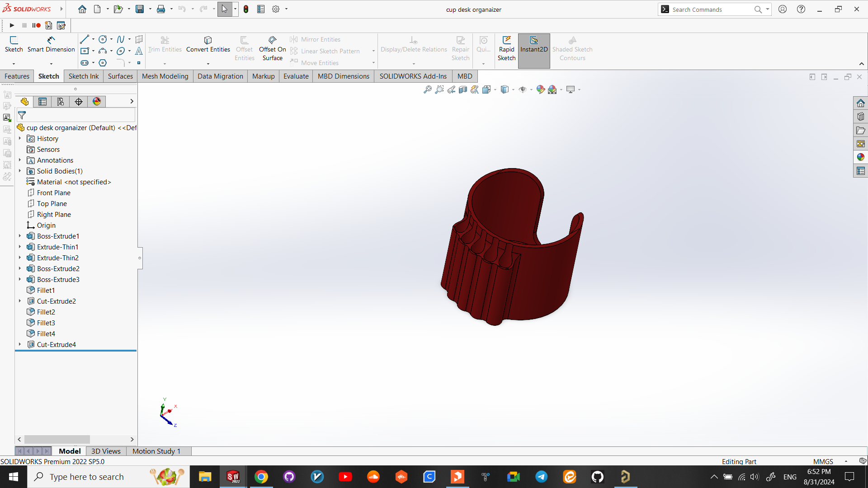Pick the Spline sketch tool
This screenshot has width=868, height=488.
121,39
